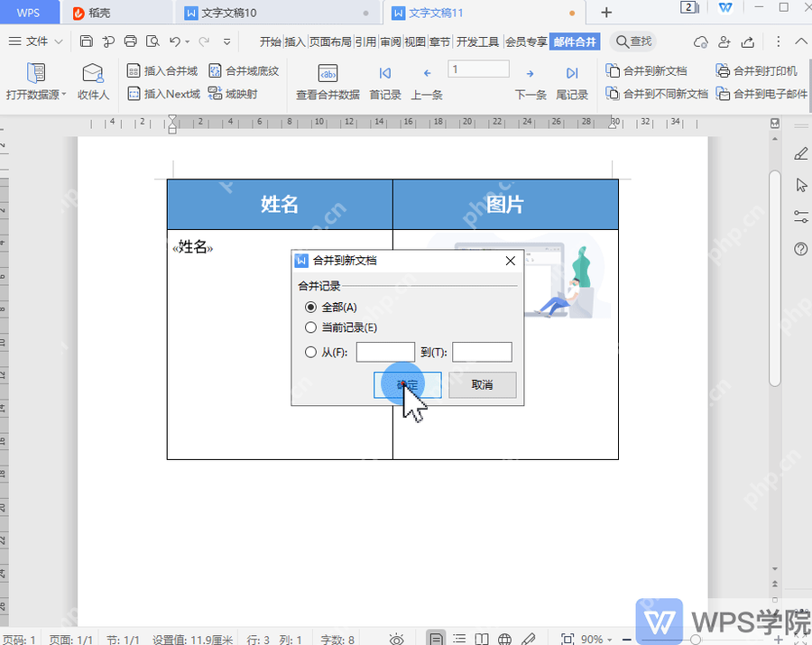
Task: Open field mapping (域映射)
Action: [x=233, y=94]
